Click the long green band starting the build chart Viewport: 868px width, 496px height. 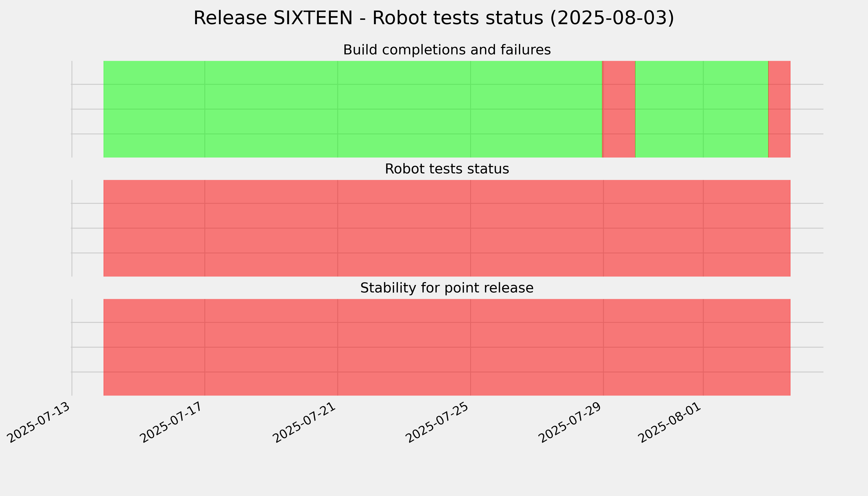353,109
